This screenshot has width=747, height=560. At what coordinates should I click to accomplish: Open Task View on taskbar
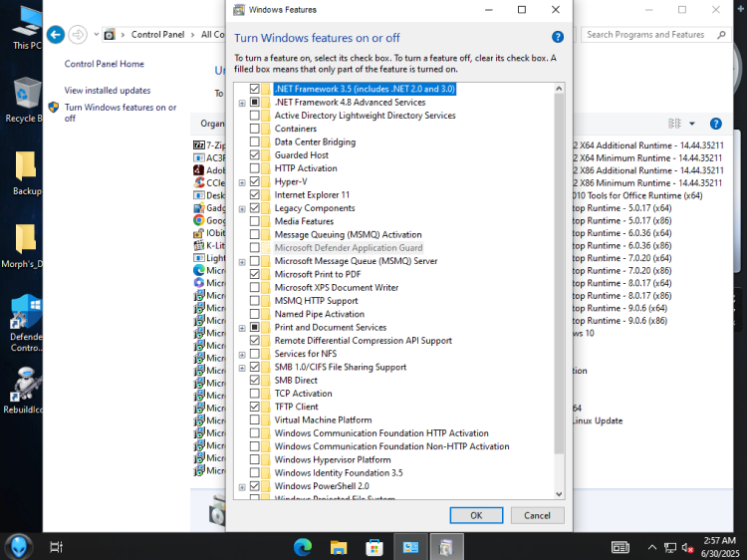coord(56,547)
